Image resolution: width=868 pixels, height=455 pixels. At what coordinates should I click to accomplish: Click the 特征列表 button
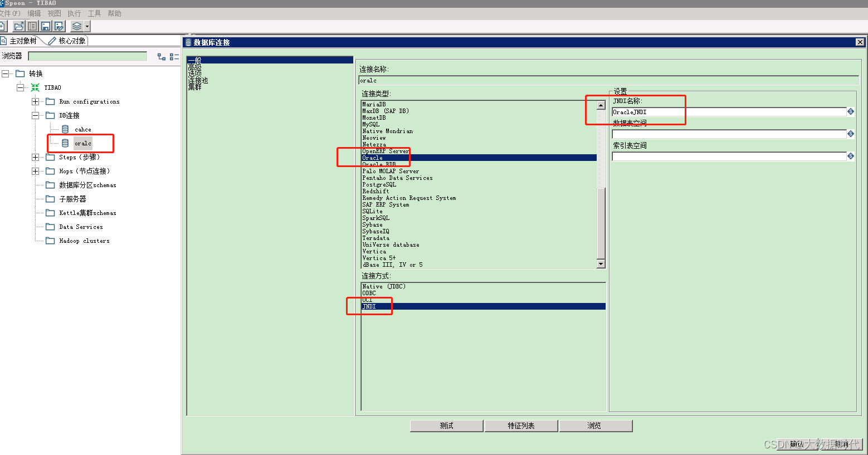[520, 425]
